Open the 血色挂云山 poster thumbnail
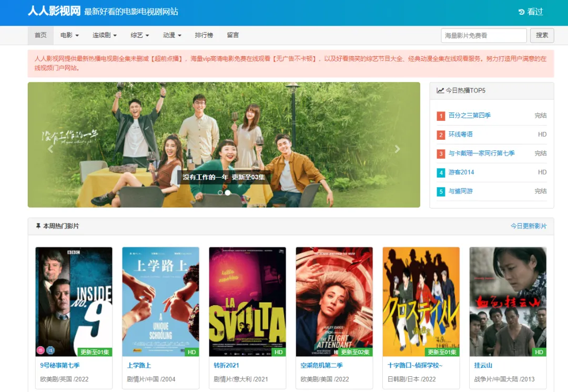 tap(508, 302)
